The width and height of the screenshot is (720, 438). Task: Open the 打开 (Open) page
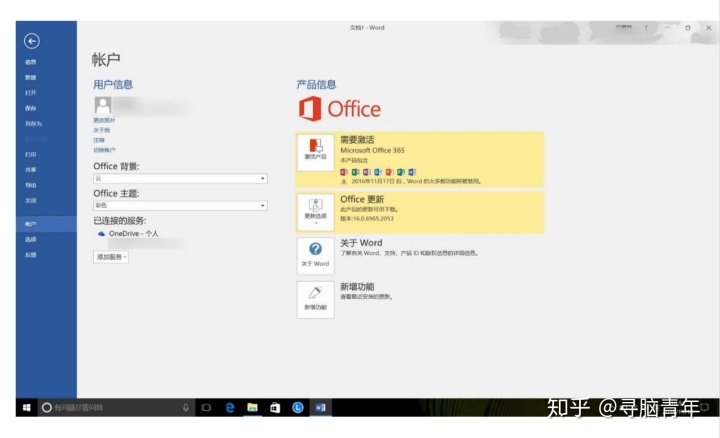point(31,93)
